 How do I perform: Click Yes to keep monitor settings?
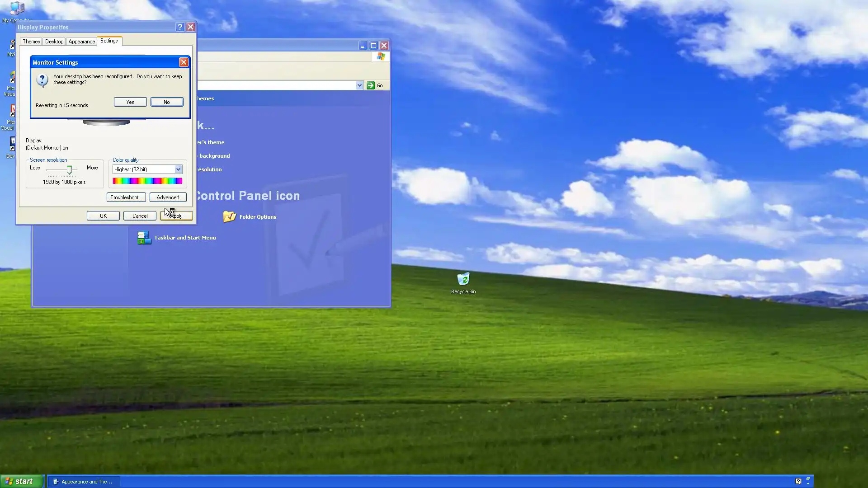click(x=130, y=102)
